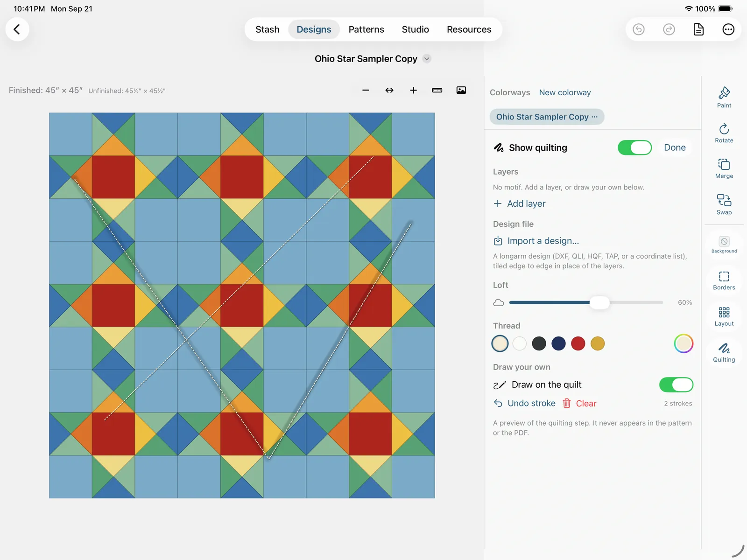Open the custom thread color picker
Viewport: 747px width, 560px height.
pyautogui.click(x=684, y=343)
